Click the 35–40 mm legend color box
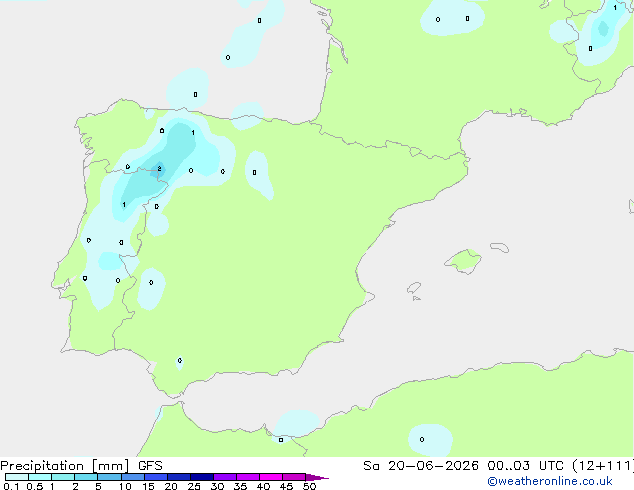 (248, 477)
